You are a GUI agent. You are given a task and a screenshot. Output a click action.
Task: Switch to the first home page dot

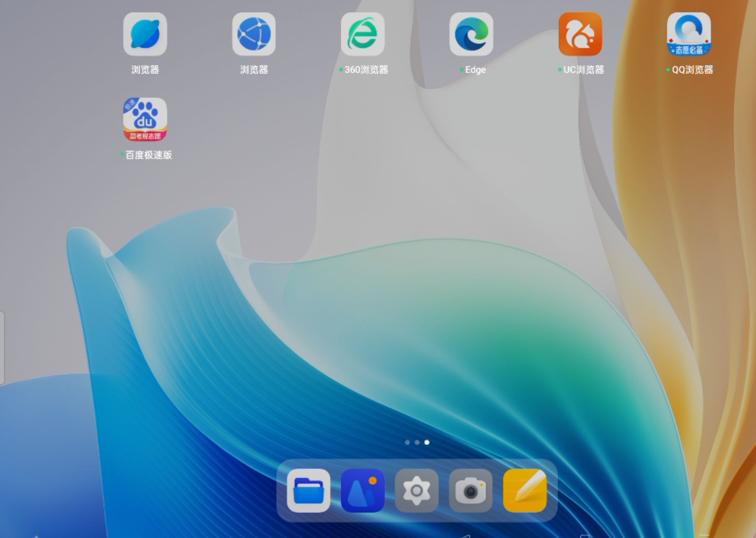tap(407, 442)
